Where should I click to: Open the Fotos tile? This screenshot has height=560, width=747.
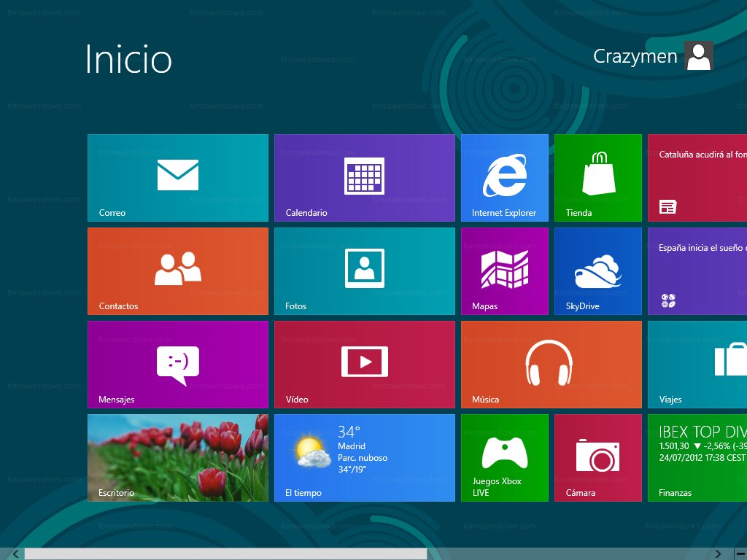tap(365, 271)
